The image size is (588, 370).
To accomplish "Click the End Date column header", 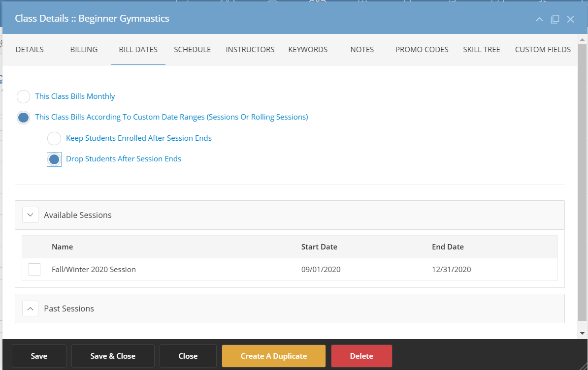I will point(448,247).
